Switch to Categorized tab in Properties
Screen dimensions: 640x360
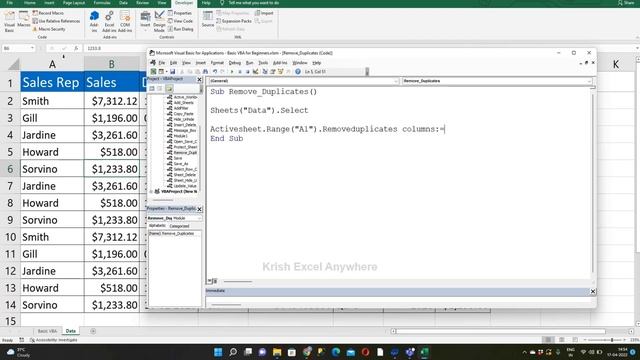(x=179, y=226)
